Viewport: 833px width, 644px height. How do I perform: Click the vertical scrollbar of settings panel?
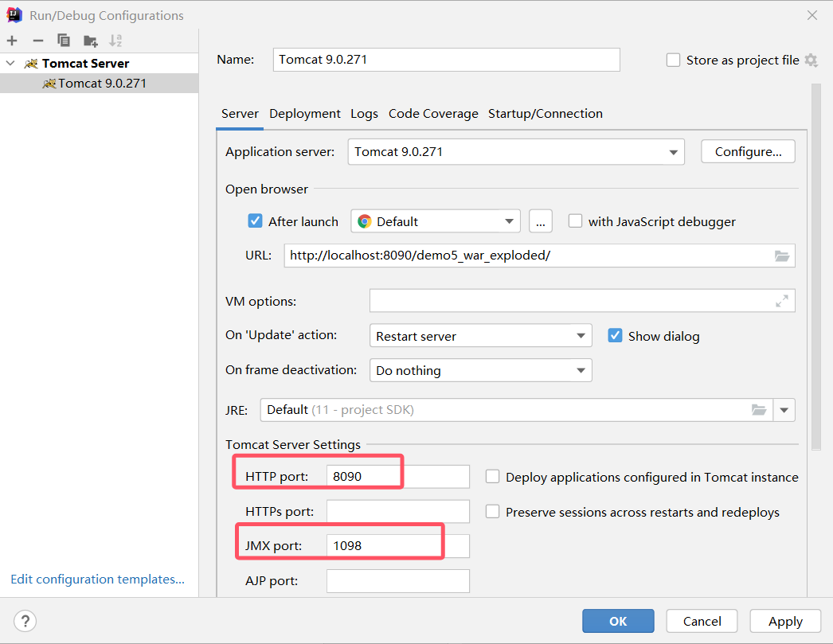point(816,267)
